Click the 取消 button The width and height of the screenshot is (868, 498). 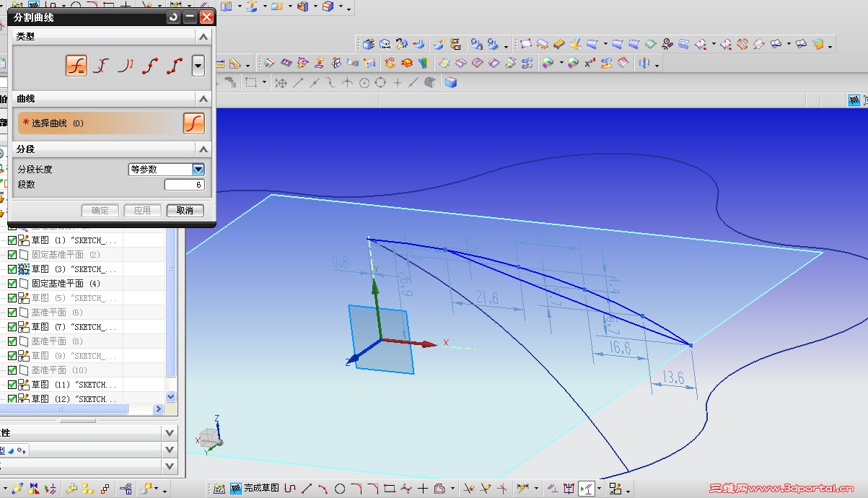click(185, 211)
